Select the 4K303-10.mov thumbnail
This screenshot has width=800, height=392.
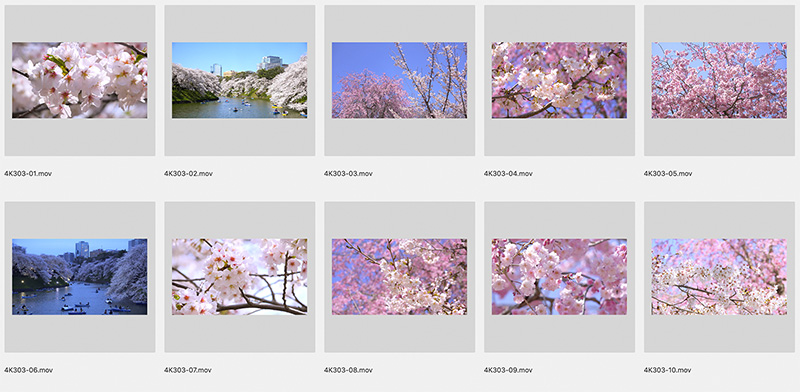click(719, 277)
